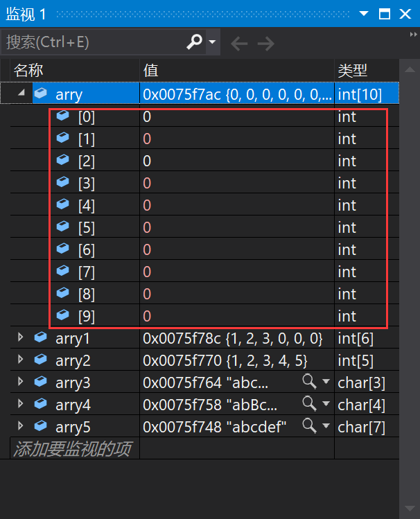Click the arry2 variable cube icon
The image size is (420, 519).
point(41,360)
